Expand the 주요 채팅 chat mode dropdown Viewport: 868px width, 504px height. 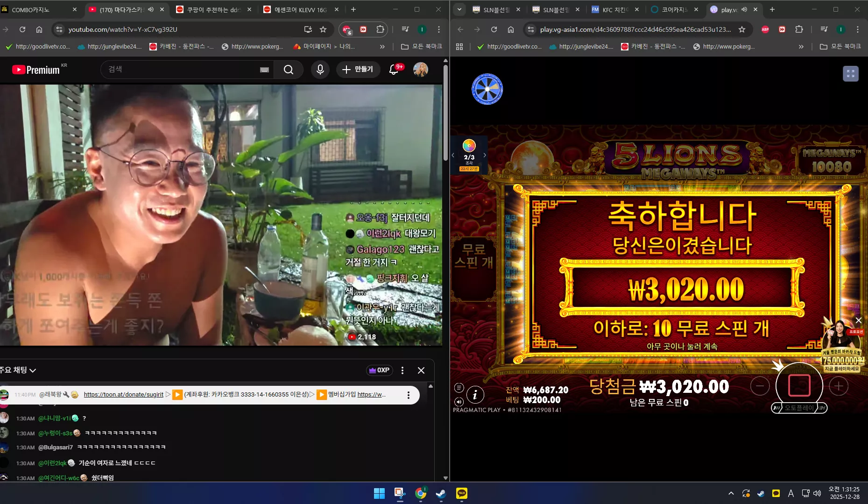tap(18, 370)
